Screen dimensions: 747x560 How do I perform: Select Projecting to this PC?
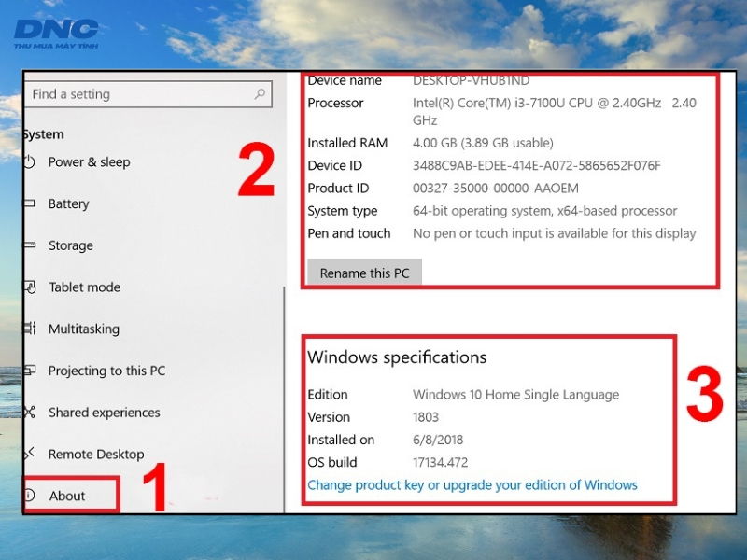(x=106, y=371)
